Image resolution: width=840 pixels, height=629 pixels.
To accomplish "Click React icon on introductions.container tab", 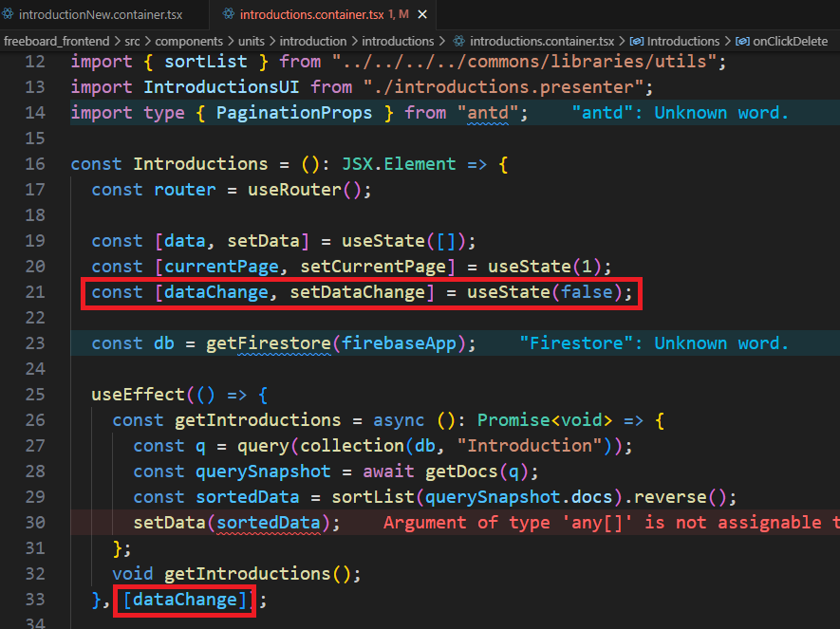I will (x=229, y=14).
